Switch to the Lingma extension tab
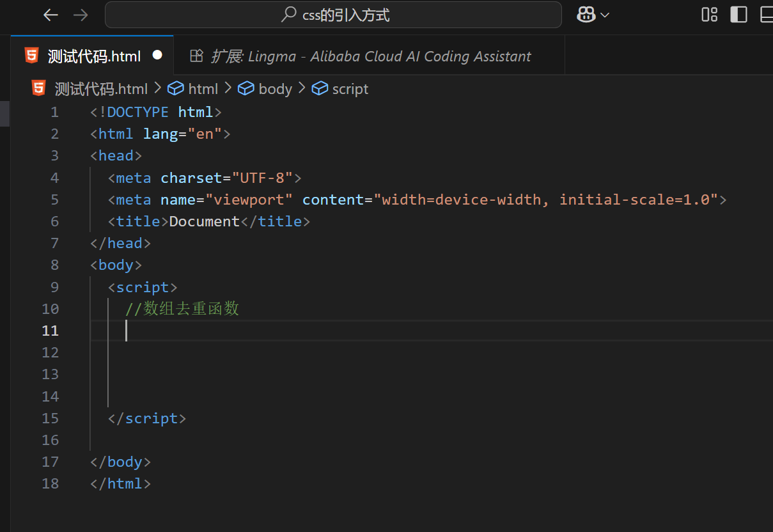The height and width of the screenshot is (532, 773). coord(371,56)
